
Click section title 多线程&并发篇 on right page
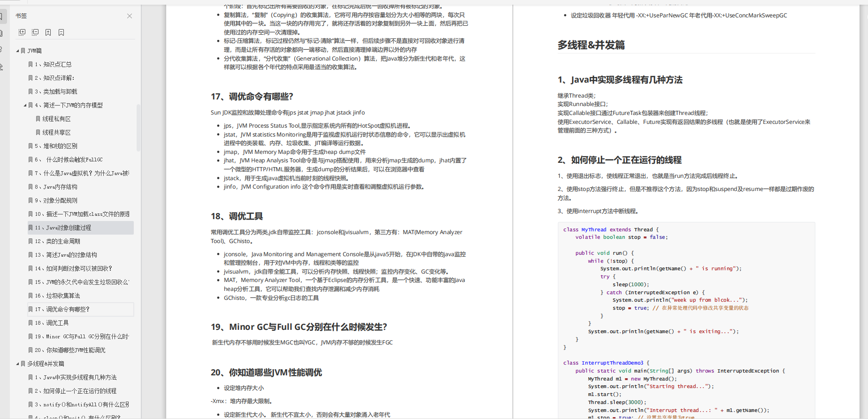click(x=591, y=45)
